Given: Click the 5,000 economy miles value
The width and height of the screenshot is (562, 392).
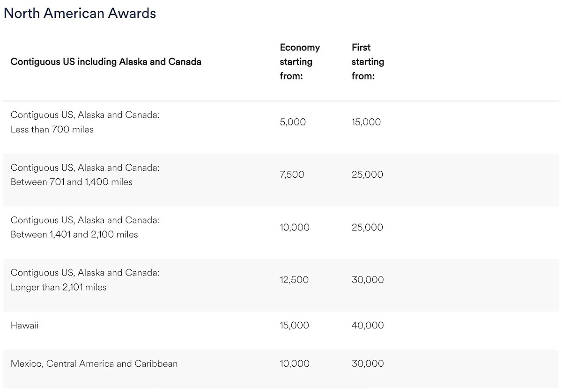Looking at the screenshot, I should 293,122.
